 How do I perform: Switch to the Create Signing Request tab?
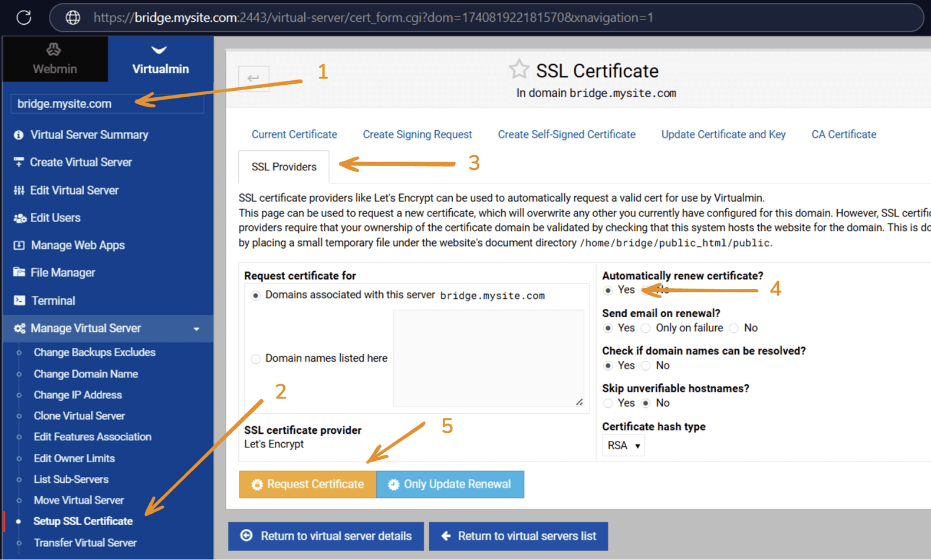pyautogui.click(x=417, y=134)
